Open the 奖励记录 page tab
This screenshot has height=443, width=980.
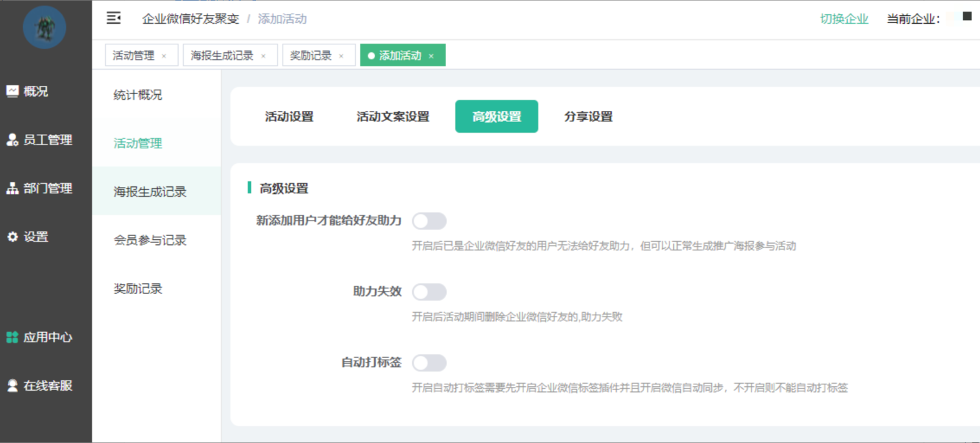pyautogui.click(x=311, y=55)
